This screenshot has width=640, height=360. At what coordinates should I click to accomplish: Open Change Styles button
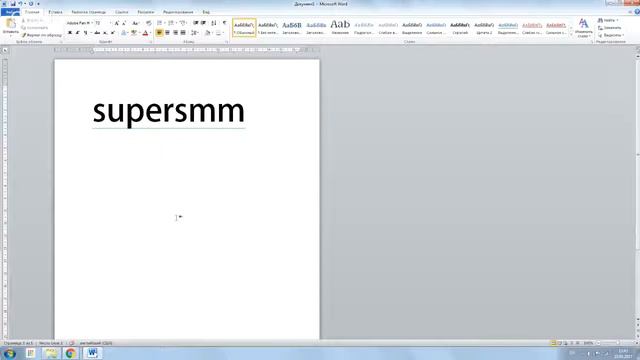[x=584, y=28]
